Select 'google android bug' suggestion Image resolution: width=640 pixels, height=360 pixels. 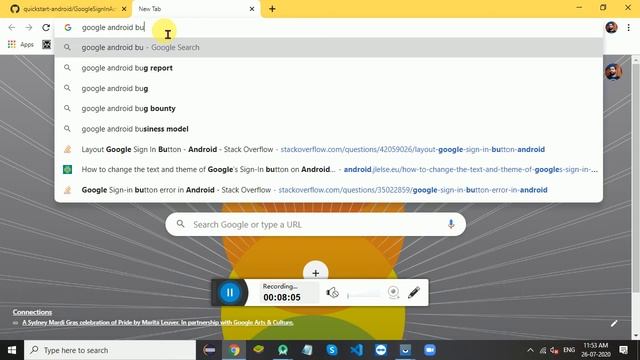(329, 88)
